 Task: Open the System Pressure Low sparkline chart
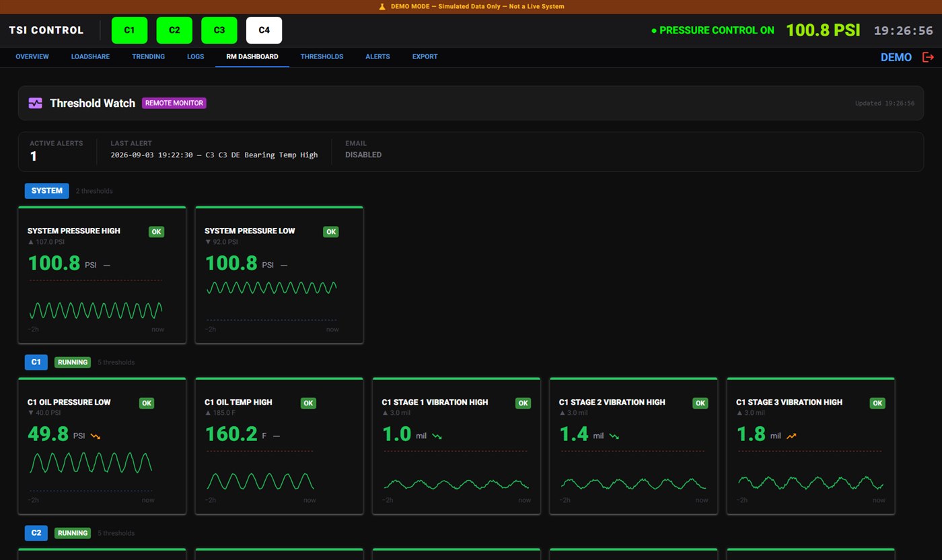coord(273,301)
